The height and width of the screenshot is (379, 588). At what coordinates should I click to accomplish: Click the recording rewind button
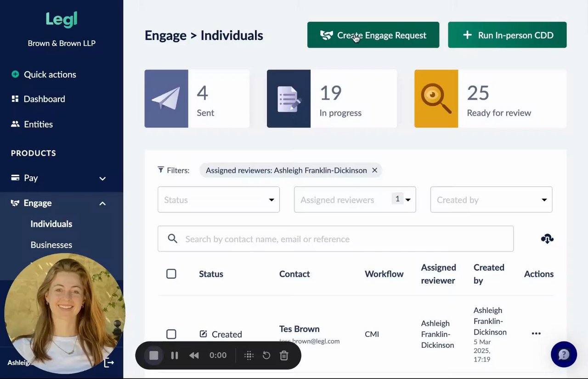[194, 355]
